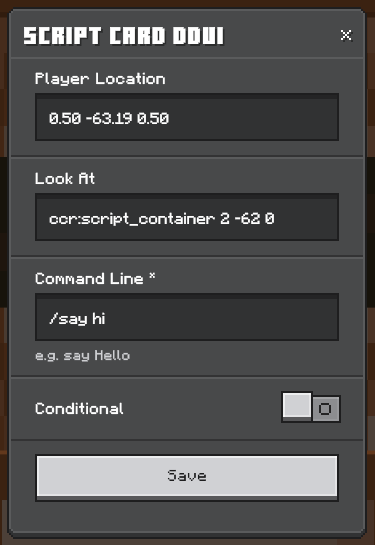This screenshot has height=545, width=375.
Task: Click the required asterisk beside Command Line
Action: 152,276
